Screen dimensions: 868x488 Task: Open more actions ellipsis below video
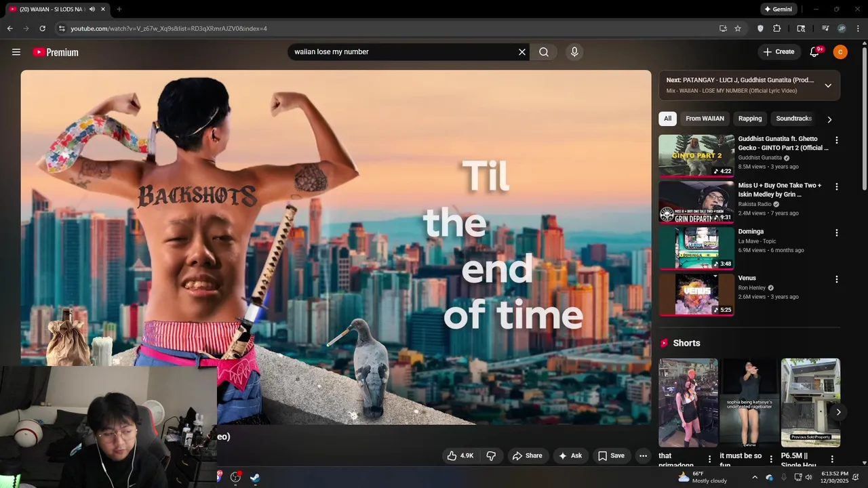pos(643,456)
